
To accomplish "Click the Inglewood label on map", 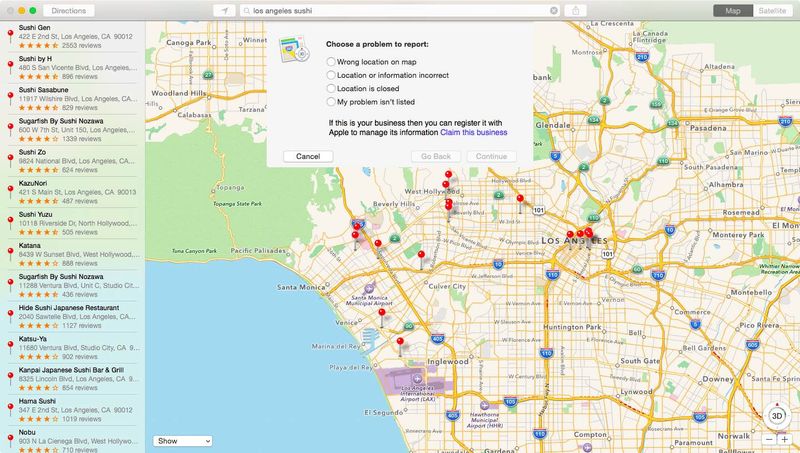I will click(448, 362).
